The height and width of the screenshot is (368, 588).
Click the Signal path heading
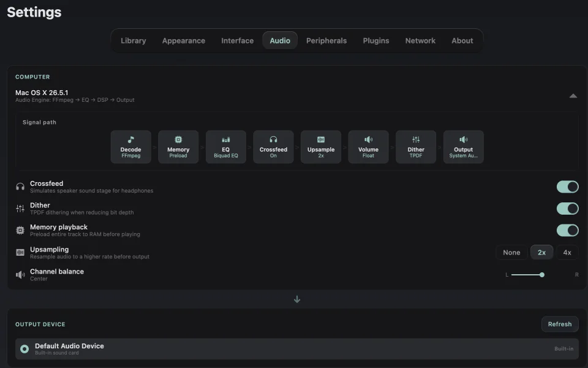point(39,122)
